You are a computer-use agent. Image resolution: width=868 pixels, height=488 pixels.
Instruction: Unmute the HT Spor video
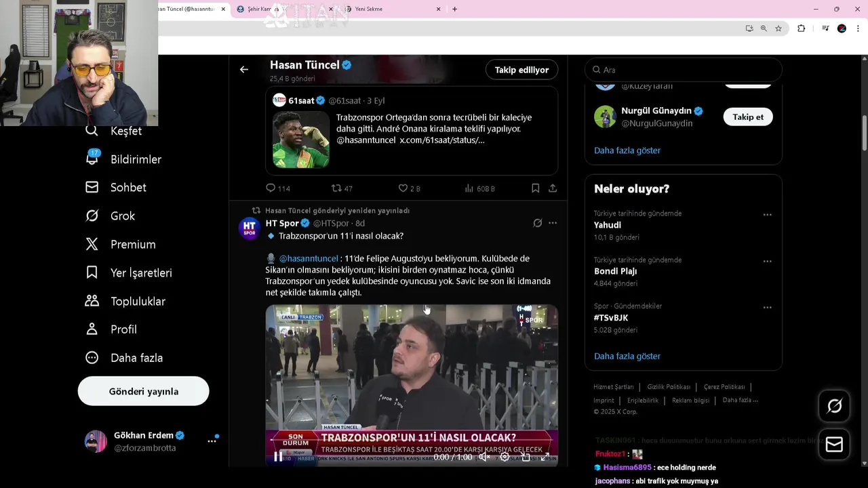(484, 457)
